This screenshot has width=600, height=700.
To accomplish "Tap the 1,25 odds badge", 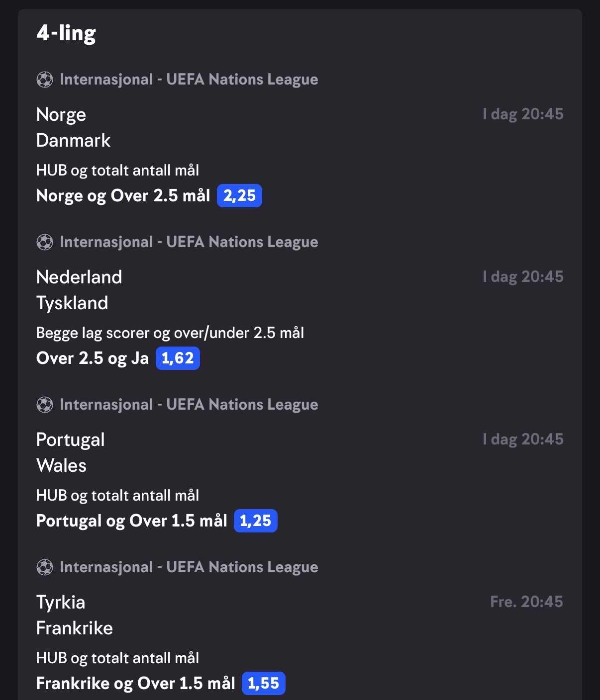I will coord(256,521).
